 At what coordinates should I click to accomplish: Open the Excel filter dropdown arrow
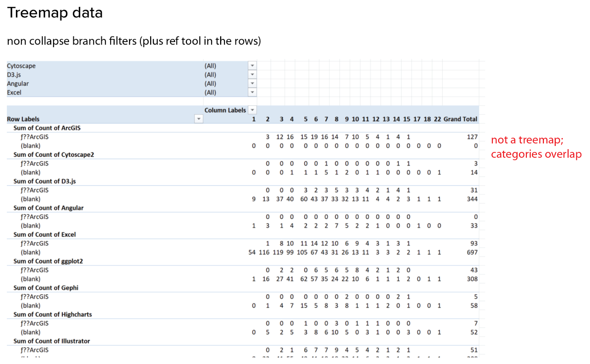click(x=252, y=92)
